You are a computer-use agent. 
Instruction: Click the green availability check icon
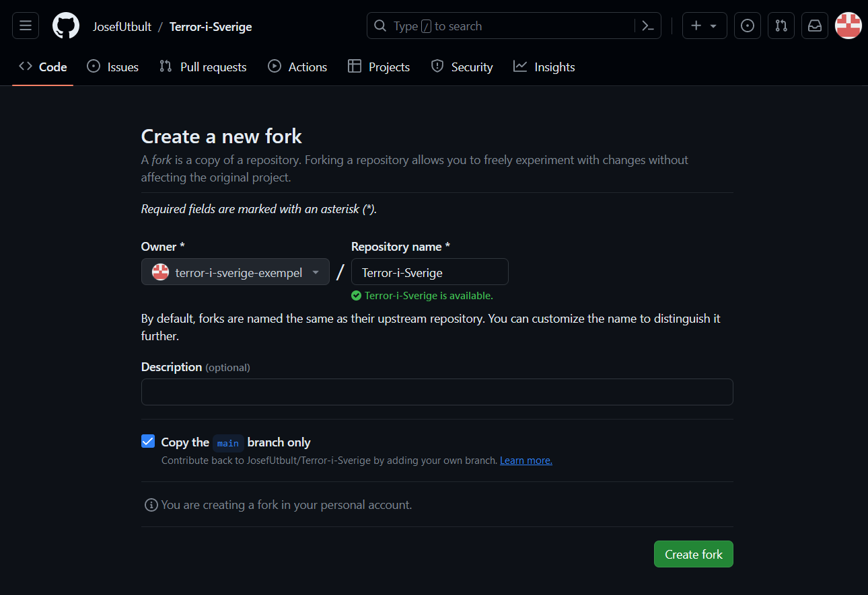[357, 296]
